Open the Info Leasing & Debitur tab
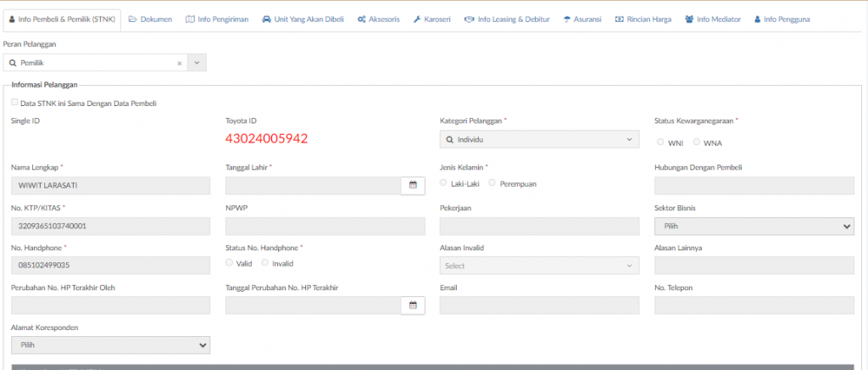 pos(507,20)
